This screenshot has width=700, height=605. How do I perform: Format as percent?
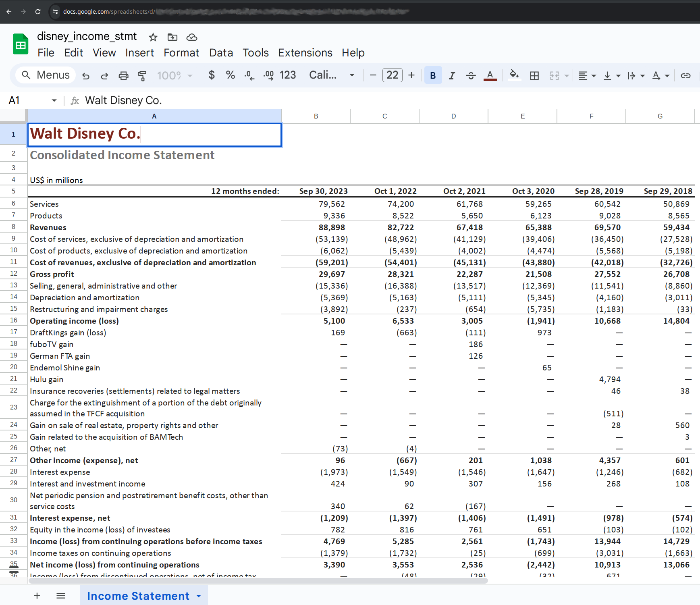coord(231,75)
